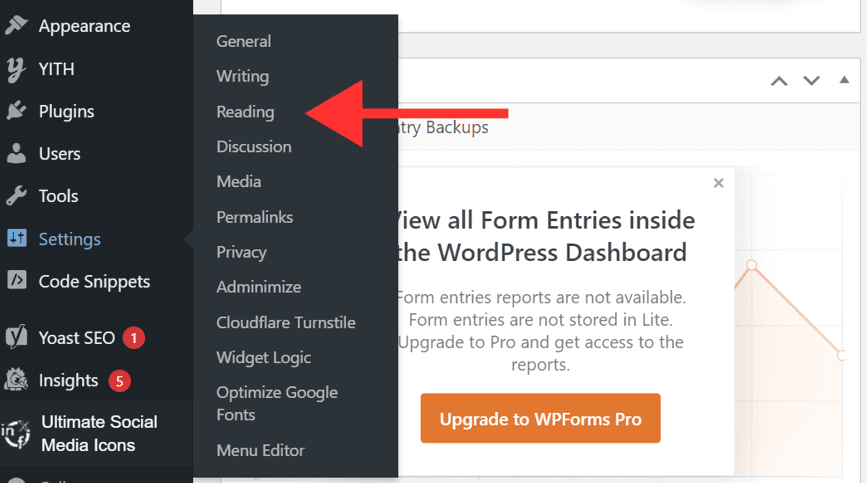The height and width of the screenshot is (483, 867).
Task: Click the Plugins plug icon
Action: tap(16, 111)
